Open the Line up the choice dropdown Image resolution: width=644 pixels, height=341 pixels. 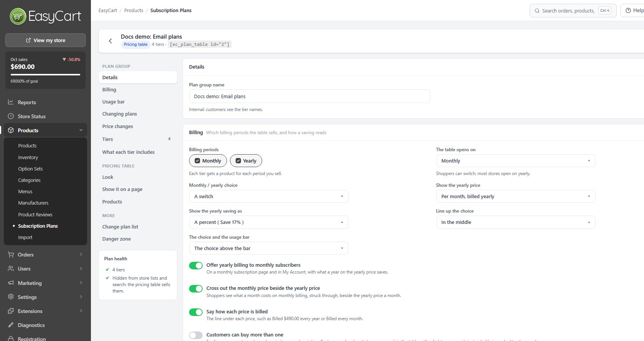[x=516, y=222]
